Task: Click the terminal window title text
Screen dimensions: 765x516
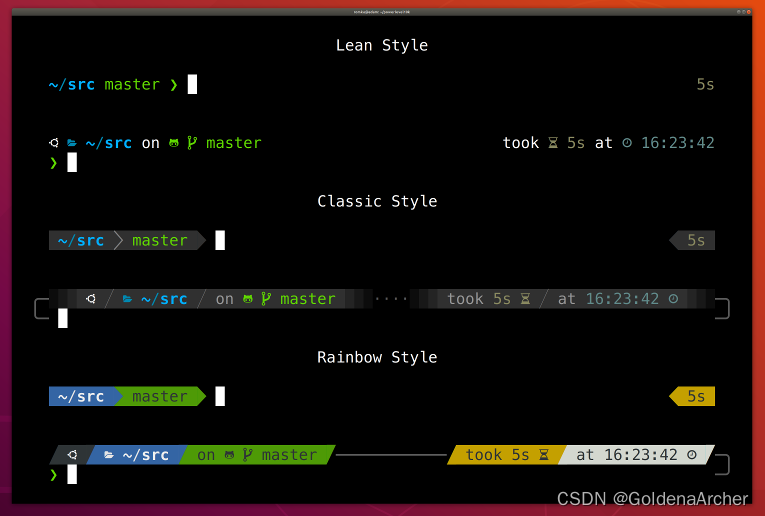Action: click(382, 12)
